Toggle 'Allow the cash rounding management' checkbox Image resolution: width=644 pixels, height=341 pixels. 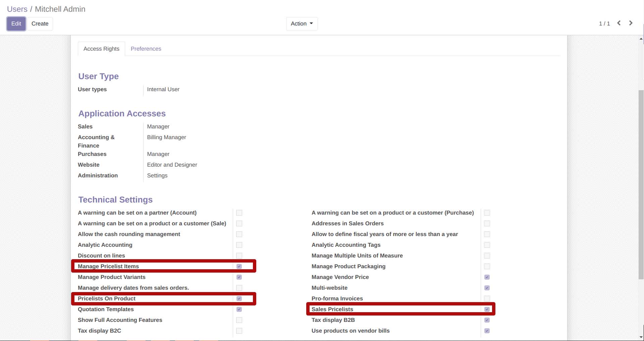[x=239, y=234]
